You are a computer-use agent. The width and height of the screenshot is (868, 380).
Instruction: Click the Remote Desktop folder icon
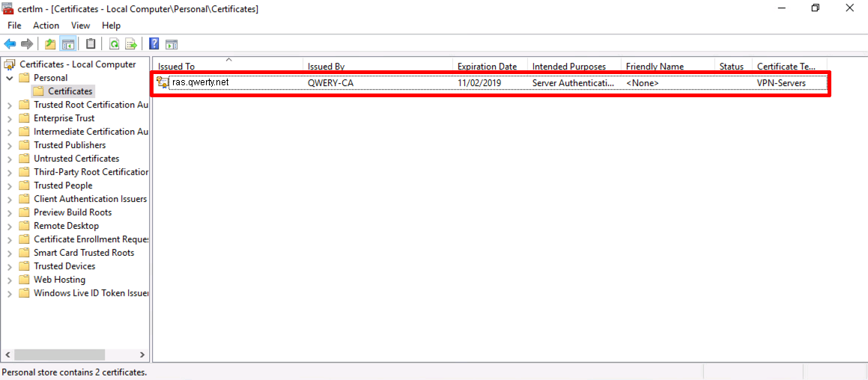24,226
